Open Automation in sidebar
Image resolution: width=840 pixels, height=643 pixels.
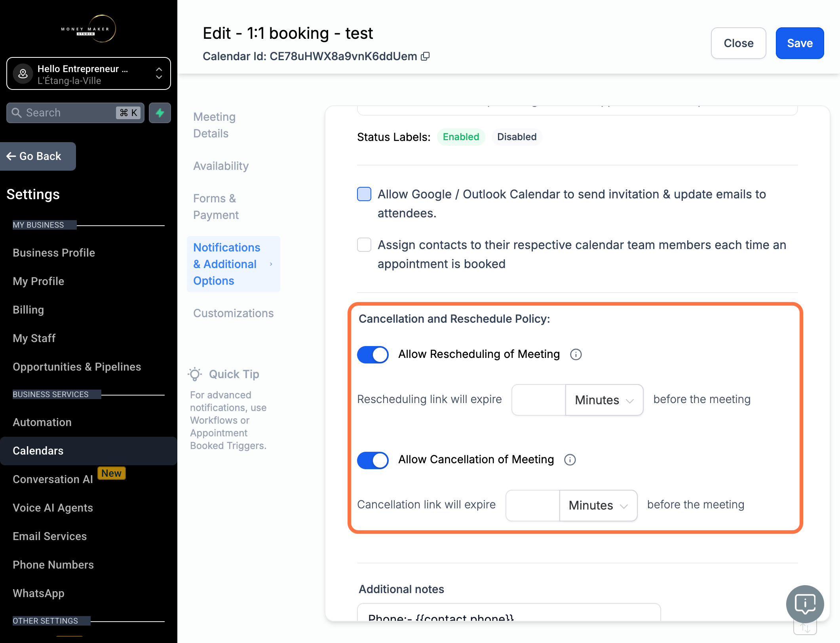42,422
